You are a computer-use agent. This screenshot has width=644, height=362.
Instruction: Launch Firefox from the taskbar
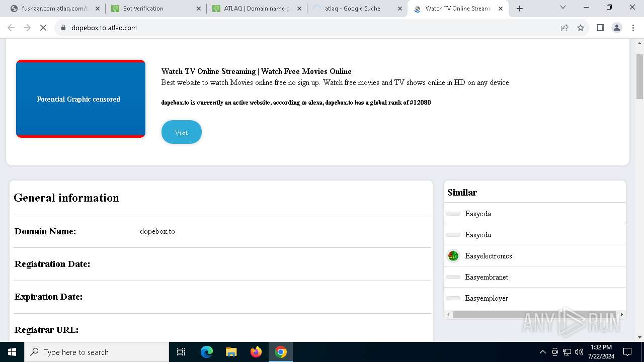pyautogui.click(x=256, y=352)
